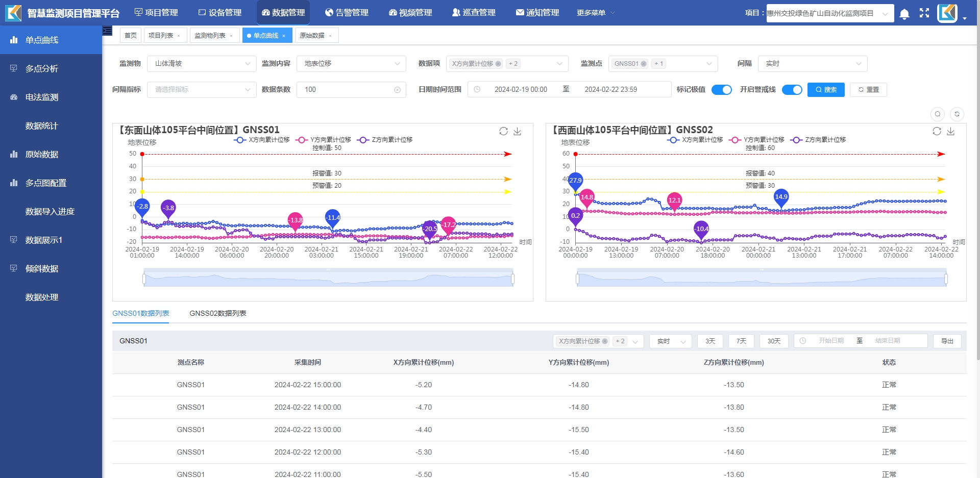
Task: Click the notification bell icon
Action: pyautogui.click(x=904, y=14)
